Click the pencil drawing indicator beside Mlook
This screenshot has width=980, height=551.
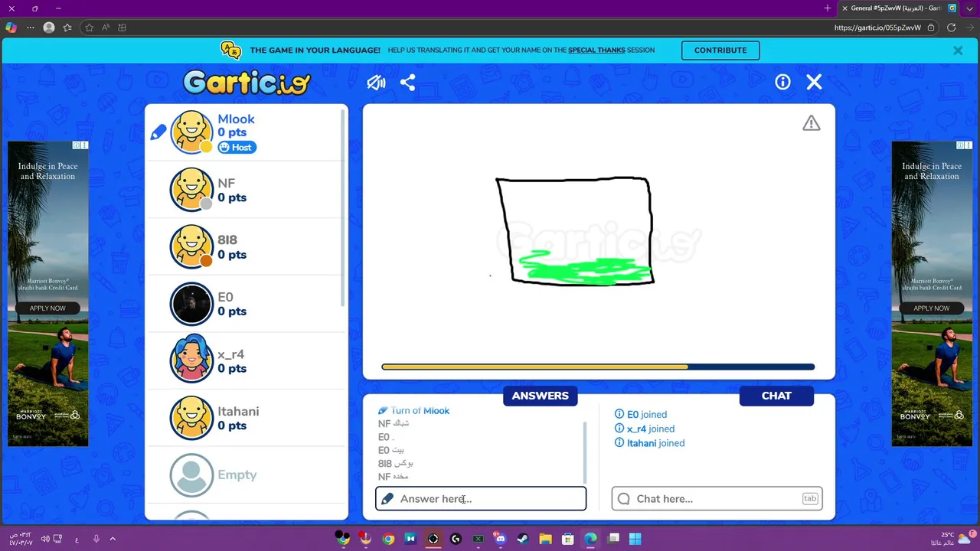pyautogui.click(x=158, y=132)
